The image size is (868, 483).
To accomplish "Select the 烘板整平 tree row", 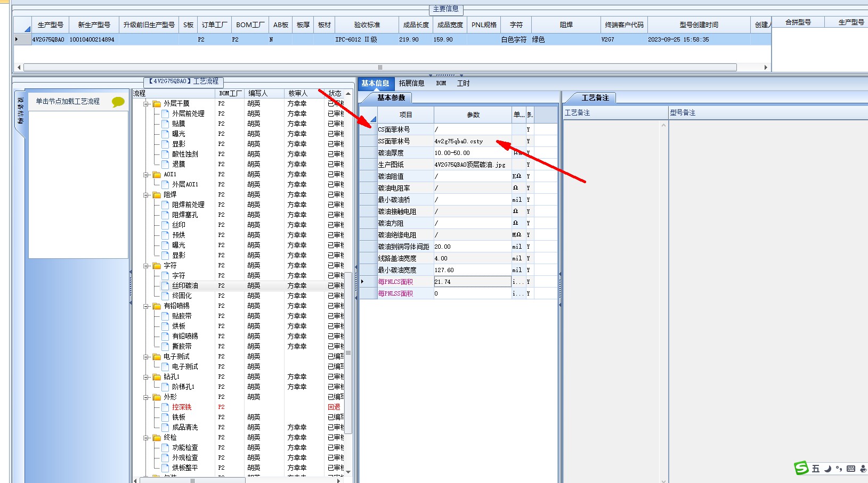I will pos(185,468).
